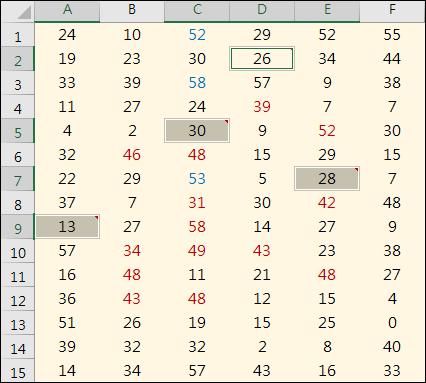The image size is (426, 383).
Task: Click cell F8 containing 48
Action: [x=392, y=203]
